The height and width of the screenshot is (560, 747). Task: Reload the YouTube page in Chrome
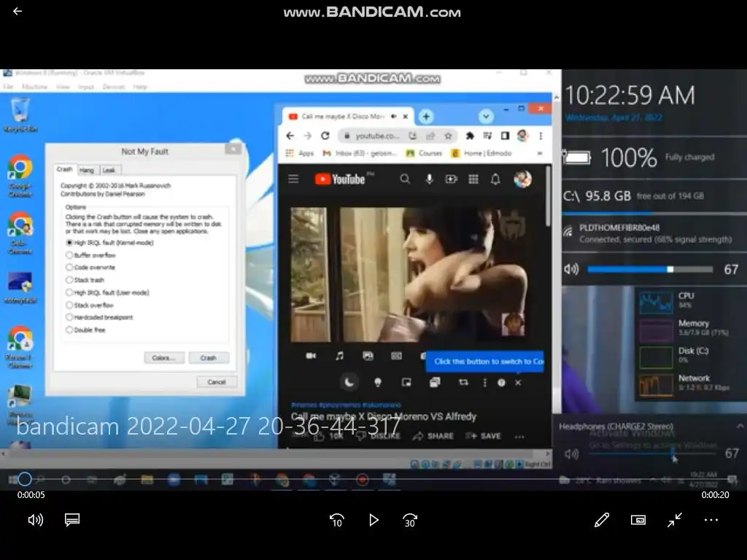pos(325,136)
